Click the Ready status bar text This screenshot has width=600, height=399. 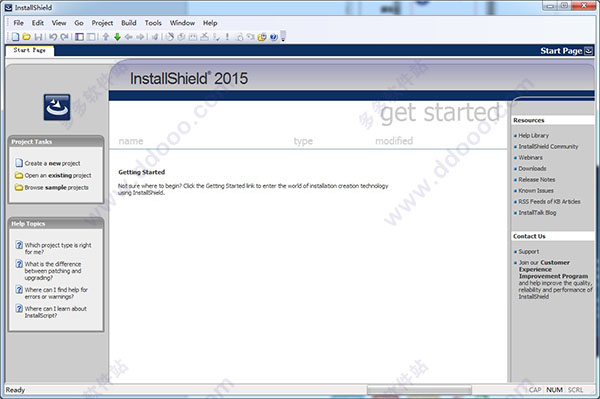pos(15,390)
